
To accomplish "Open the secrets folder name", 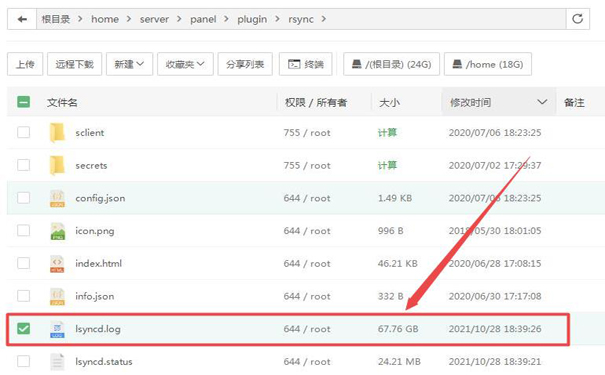I will [91, 166].
